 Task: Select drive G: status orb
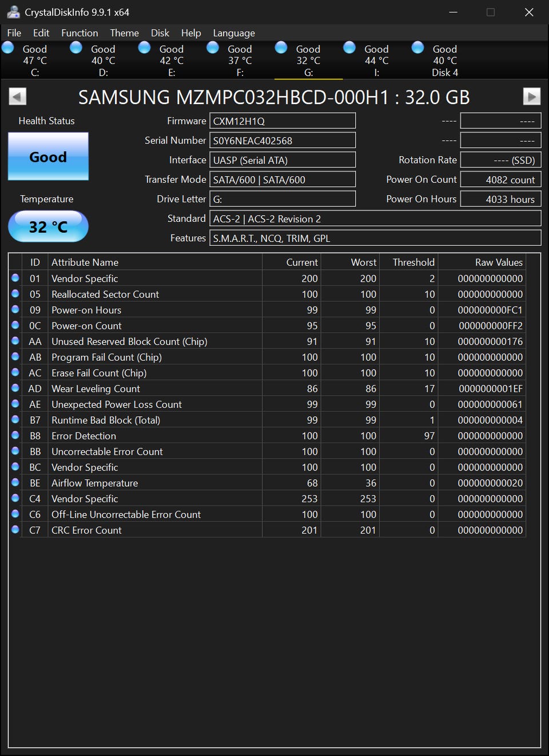click(281, 47)
